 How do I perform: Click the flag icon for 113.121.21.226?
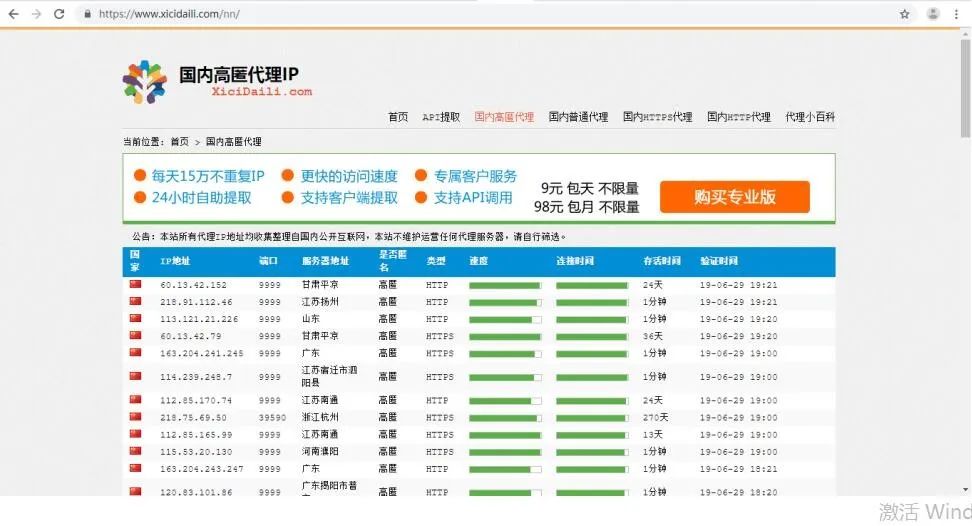[x=135, y=318]
